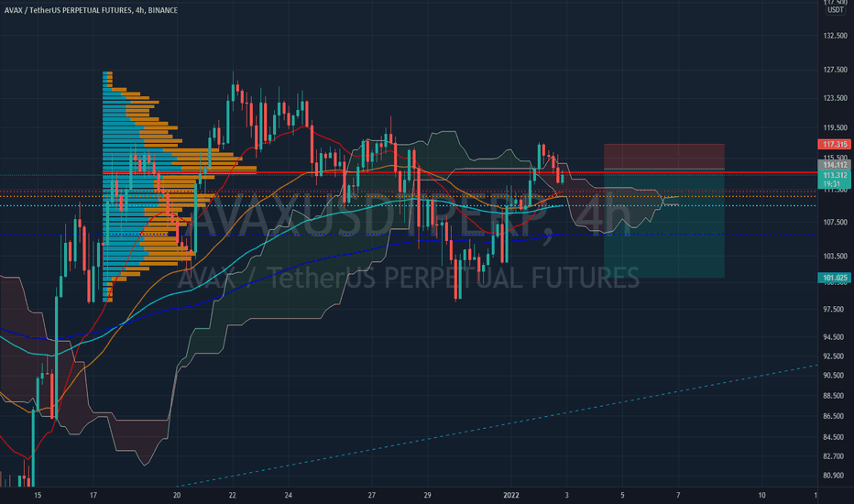Click the 7 date label on time axis
The width and height of the screenshot is (854, 504).
click(x=678, y=495)
